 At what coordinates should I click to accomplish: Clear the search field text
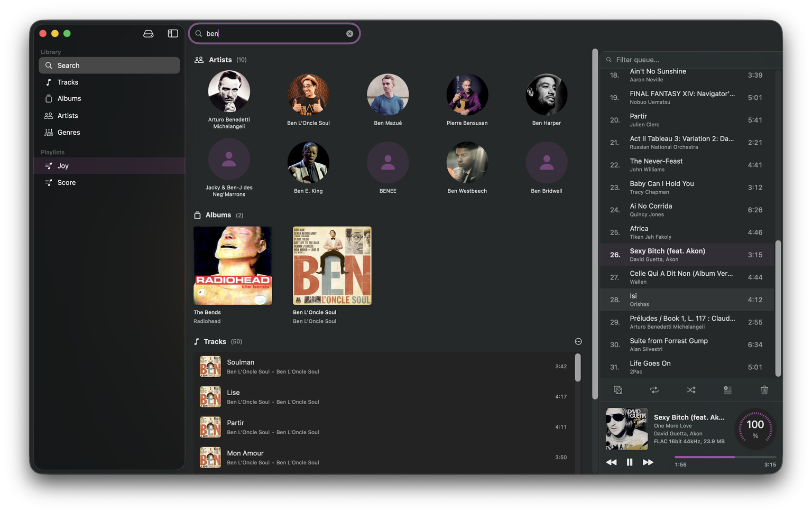tap(349, 33)
